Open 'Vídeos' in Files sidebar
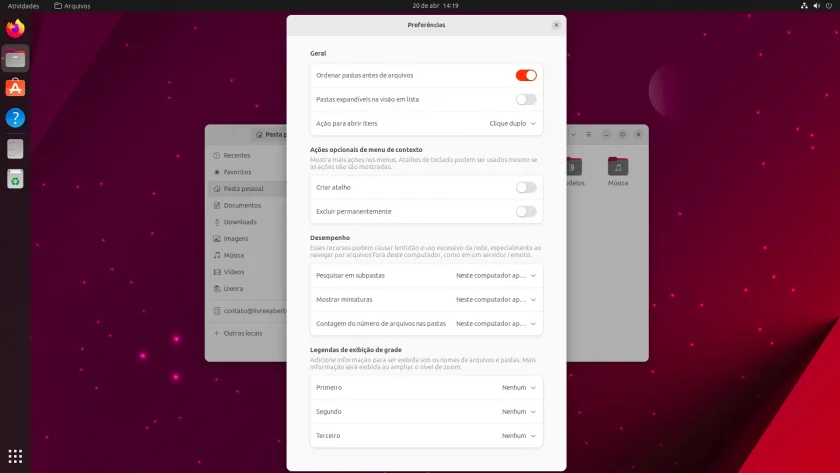The height and width of the screenshot is (473, 840). [246, 272]
